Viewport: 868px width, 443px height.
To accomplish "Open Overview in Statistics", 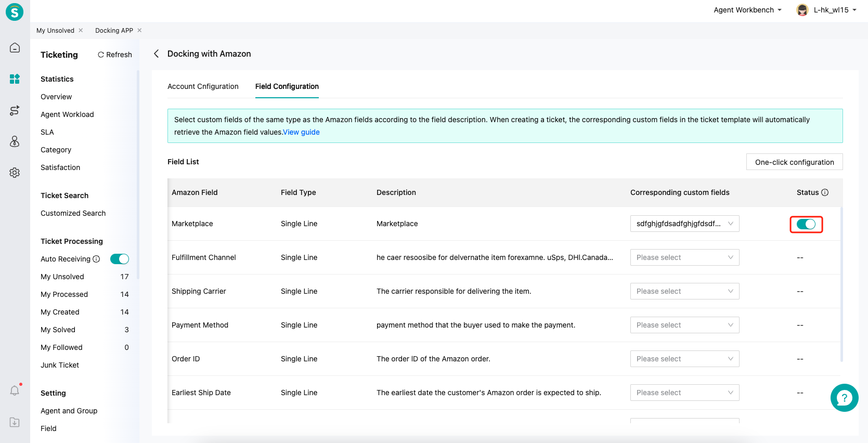I will coord(56,97).
